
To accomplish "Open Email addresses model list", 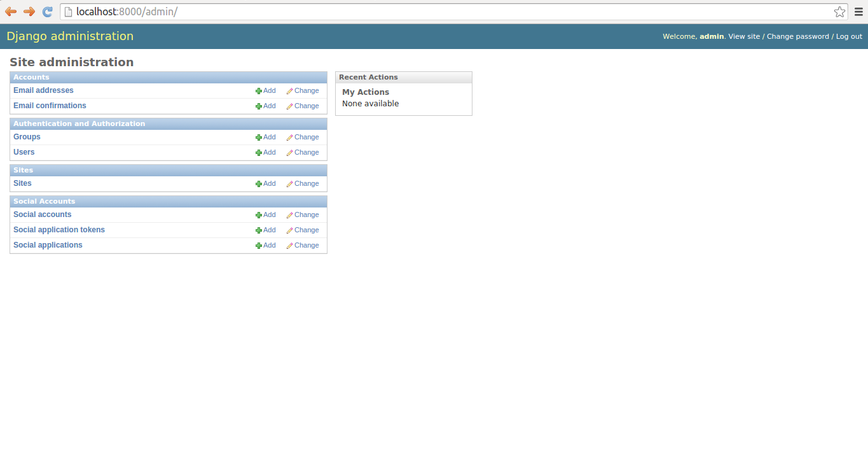I will (43, 90).
